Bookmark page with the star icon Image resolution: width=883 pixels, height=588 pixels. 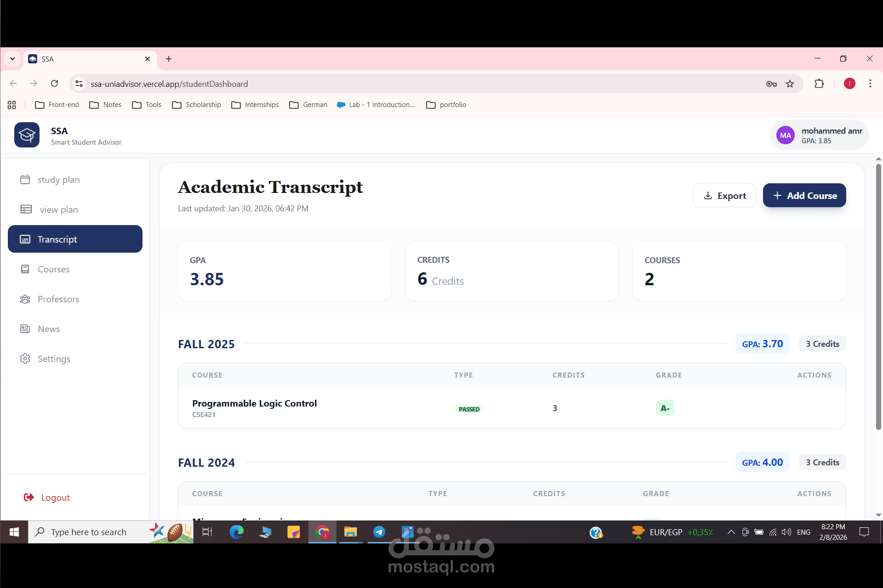point(790,84)
